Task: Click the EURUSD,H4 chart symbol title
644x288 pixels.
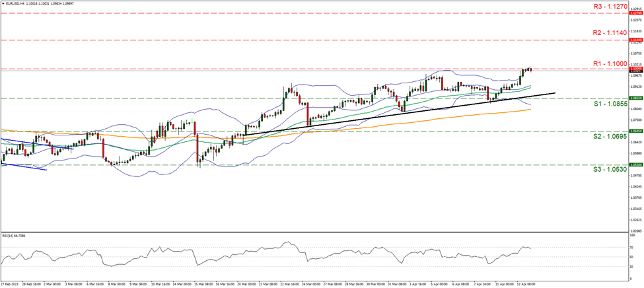Action: coord(15,3)
